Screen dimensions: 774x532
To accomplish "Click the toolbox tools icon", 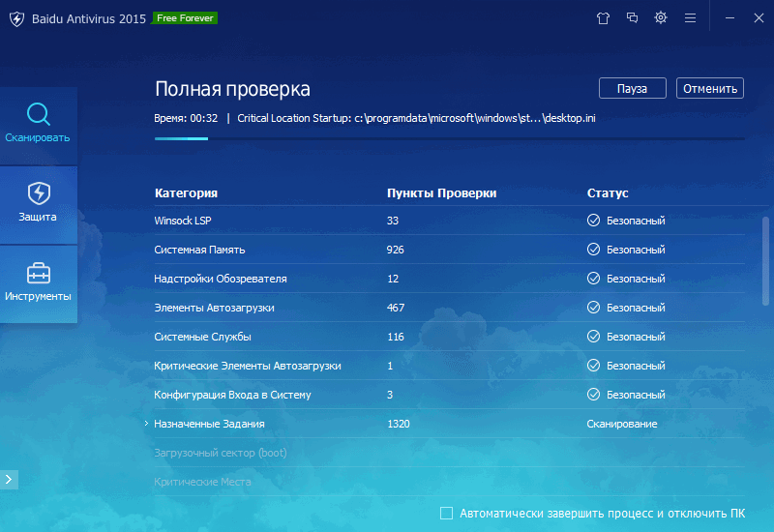I will tap(39, 273).
